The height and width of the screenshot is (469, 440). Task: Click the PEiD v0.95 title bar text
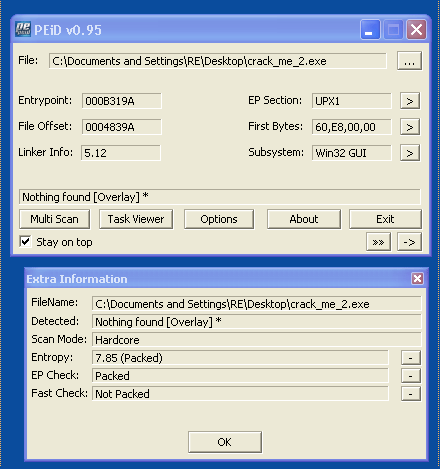coord(68,30)
